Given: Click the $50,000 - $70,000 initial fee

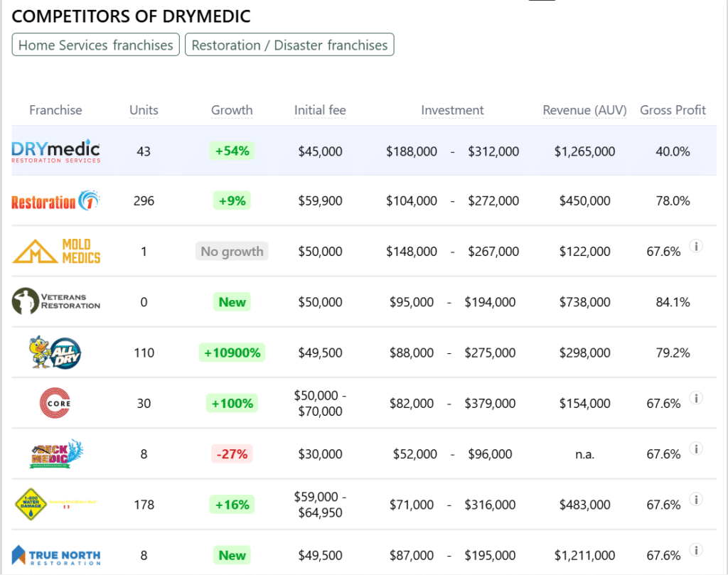Looking at the screenshot, I should pos(320,403).
